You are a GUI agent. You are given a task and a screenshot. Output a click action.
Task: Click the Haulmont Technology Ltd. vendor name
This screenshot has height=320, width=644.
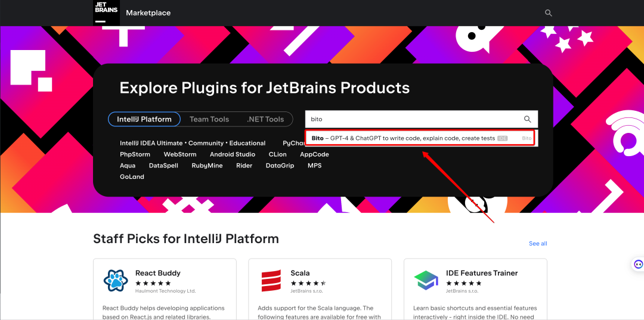tap(166, 291)
